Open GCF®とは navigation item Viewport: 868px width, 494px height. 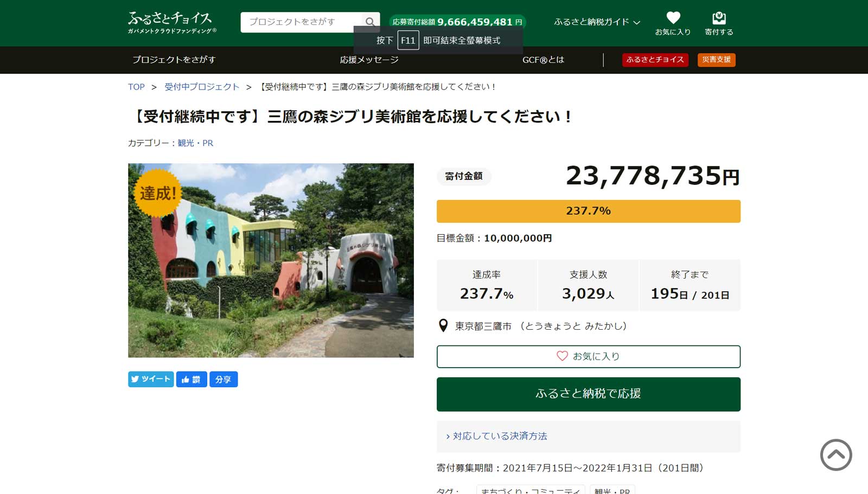click(x=543, y=60)
